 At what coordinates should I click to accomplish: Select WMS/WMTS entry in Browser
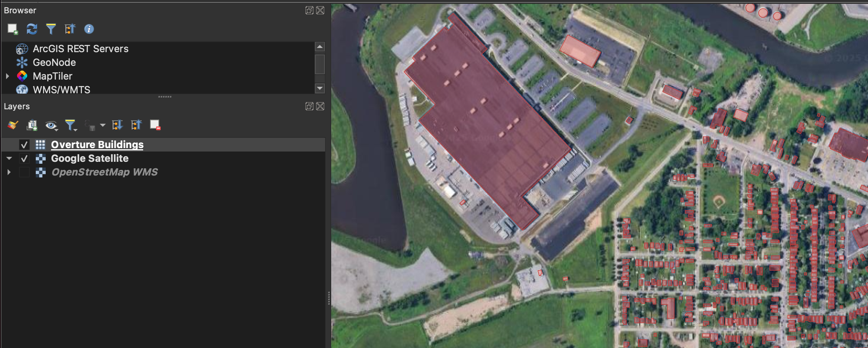coord(61,89)
